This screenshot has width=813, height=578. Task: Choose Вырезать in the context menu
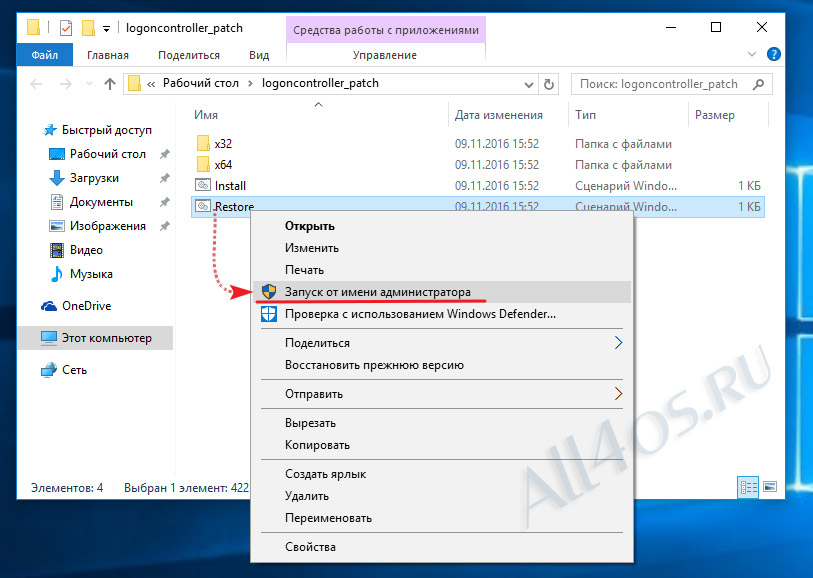[442, 423]
